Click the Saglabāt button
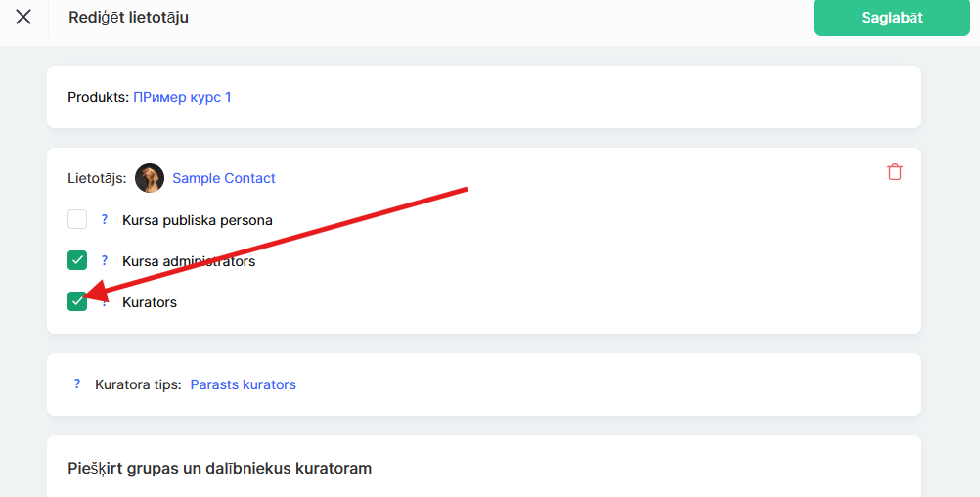Viewport: 980px width, 497px height. (891, 18)
